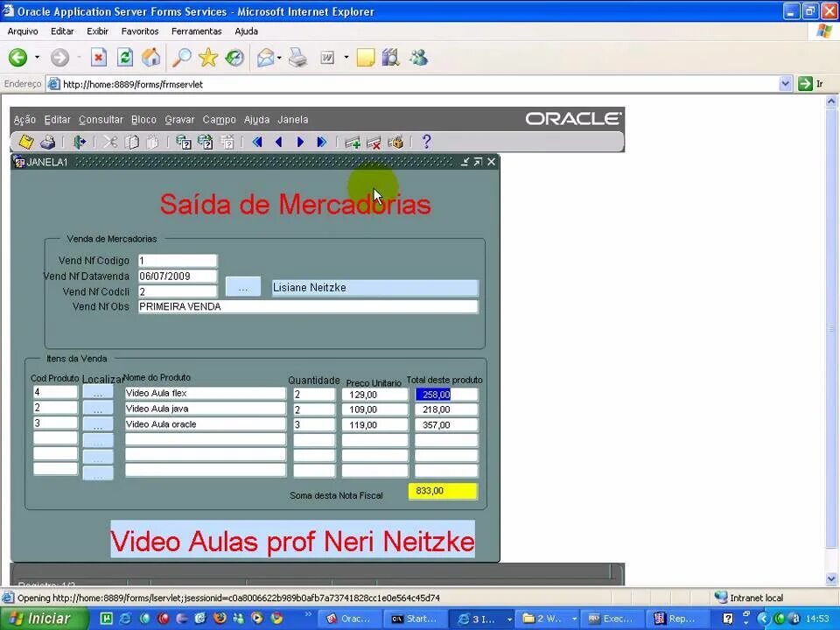
Task: Click the IE Search magnifier icon
Action: click(181, 58)
